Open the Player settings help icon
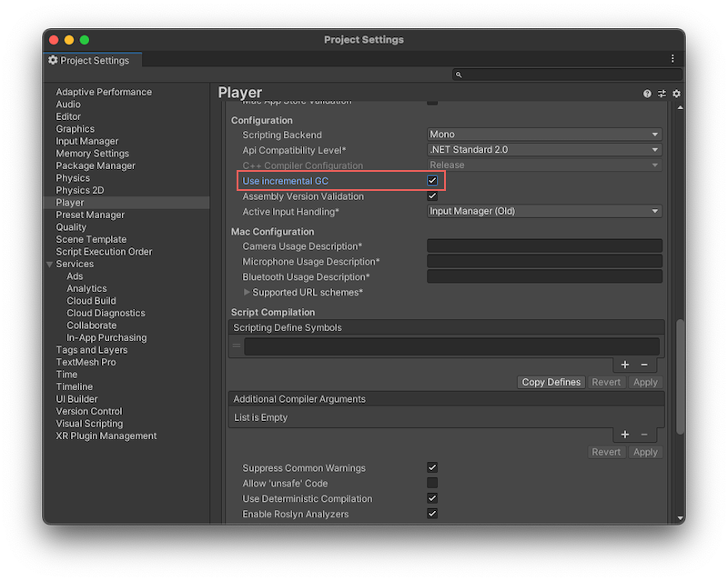 pos(646,94)
